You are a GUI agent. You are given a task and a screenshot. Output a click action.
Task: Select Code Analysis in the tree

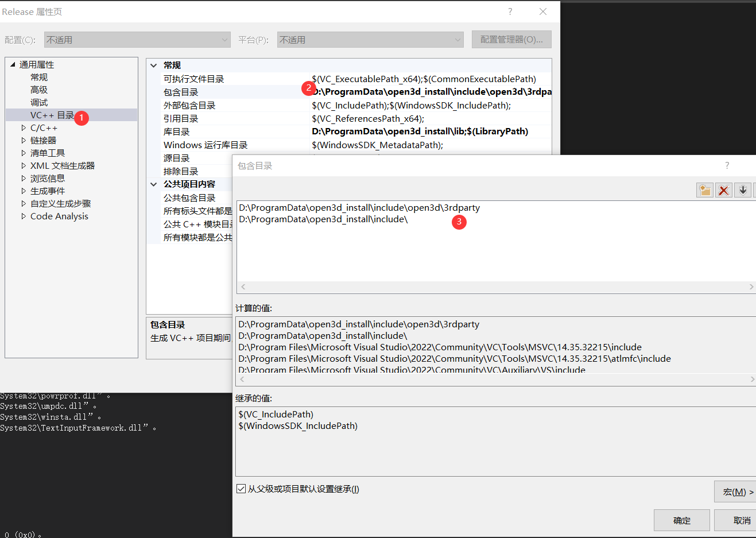coord(58,216)
